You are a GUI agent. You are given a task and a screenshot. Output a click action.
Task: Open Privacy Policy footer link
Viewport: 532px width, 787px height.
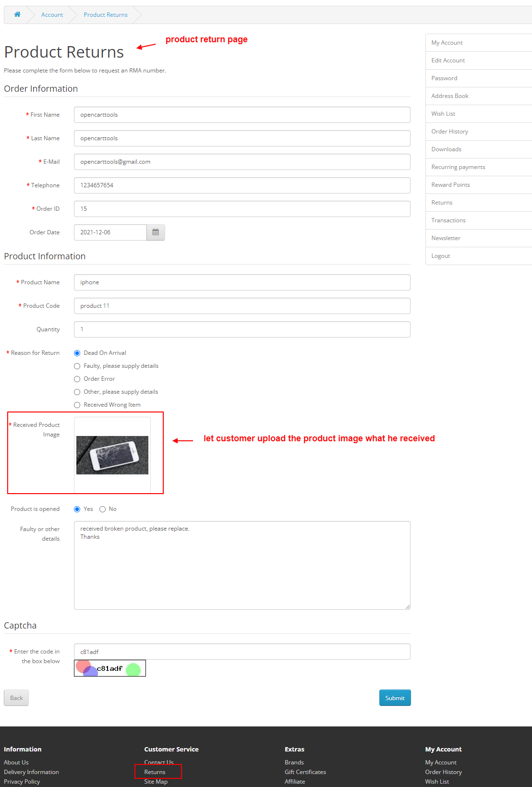coord(22,781)
